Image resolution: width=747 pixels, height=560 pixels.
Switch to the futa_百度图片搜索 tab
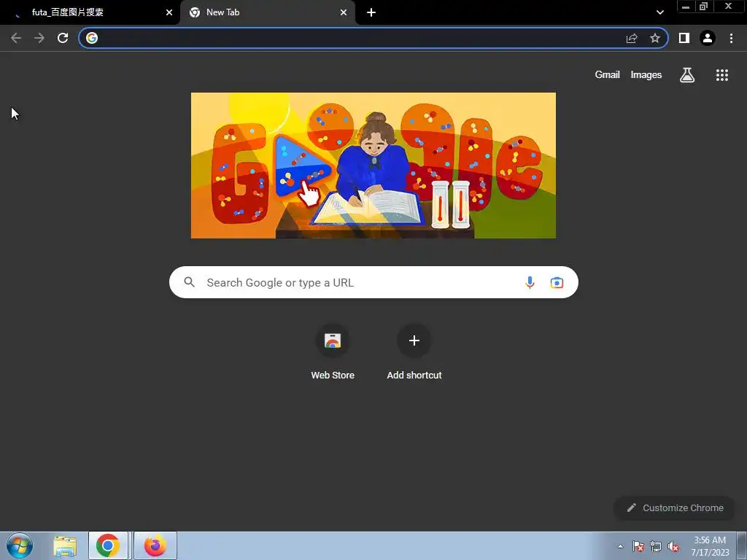point(90,12)
